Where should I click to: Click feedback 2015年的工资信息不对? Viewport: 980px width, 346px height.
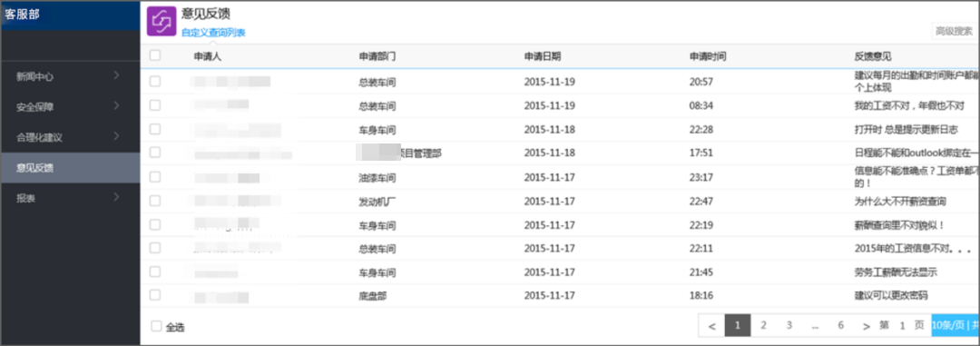tap(912, 249)
